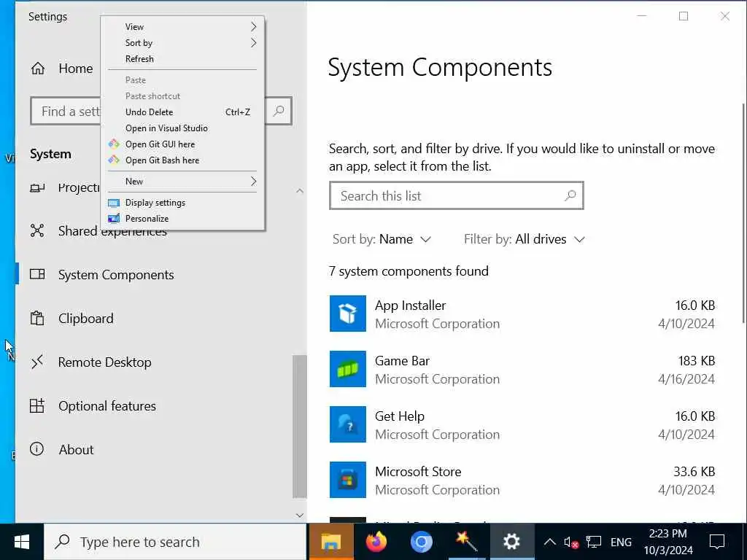Click the Search this list magnifier icon
The width and height of the screenshot is (747, 560).
pyautogui.click(x=570, y=195)
